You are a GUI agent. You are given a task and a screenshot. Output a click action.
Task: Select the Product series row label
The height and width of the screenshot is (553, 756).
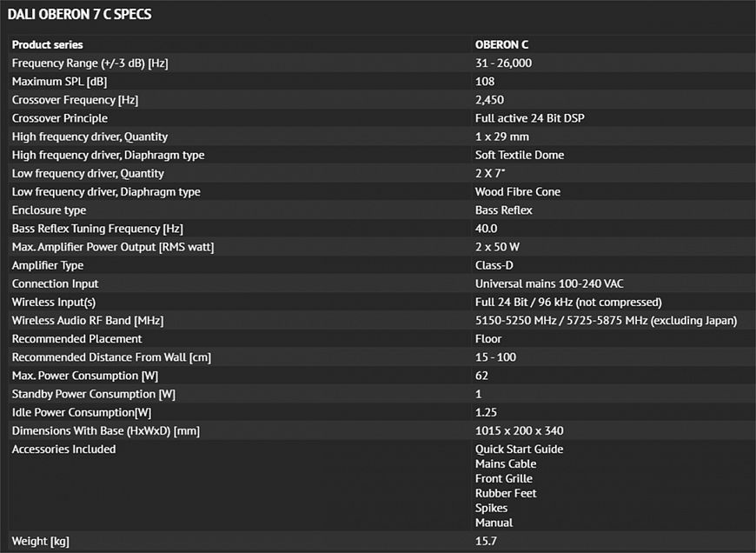[48, 44]
